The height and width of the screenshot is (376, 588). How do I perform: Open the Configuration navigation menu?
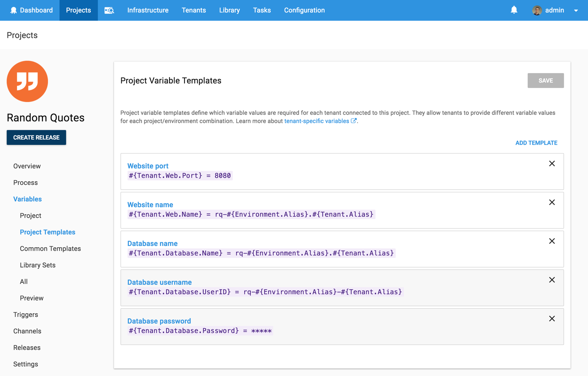(x=304, y=10)
